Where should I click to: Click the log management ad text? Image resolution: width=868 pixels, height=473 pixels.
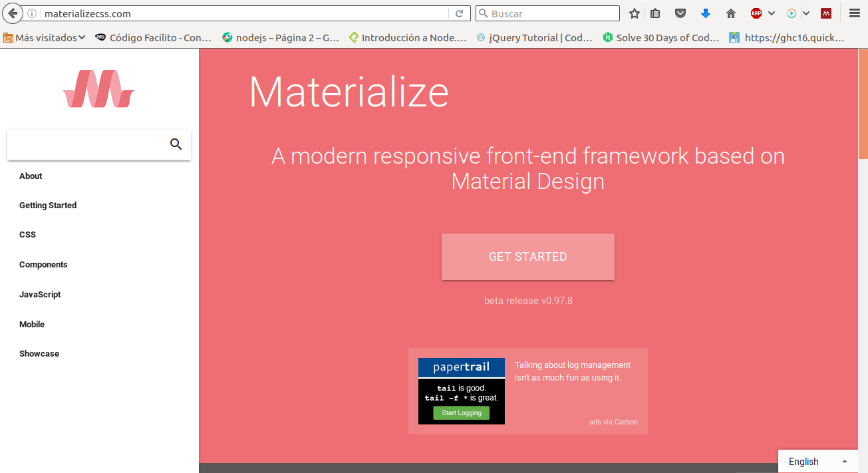(573, 371)
